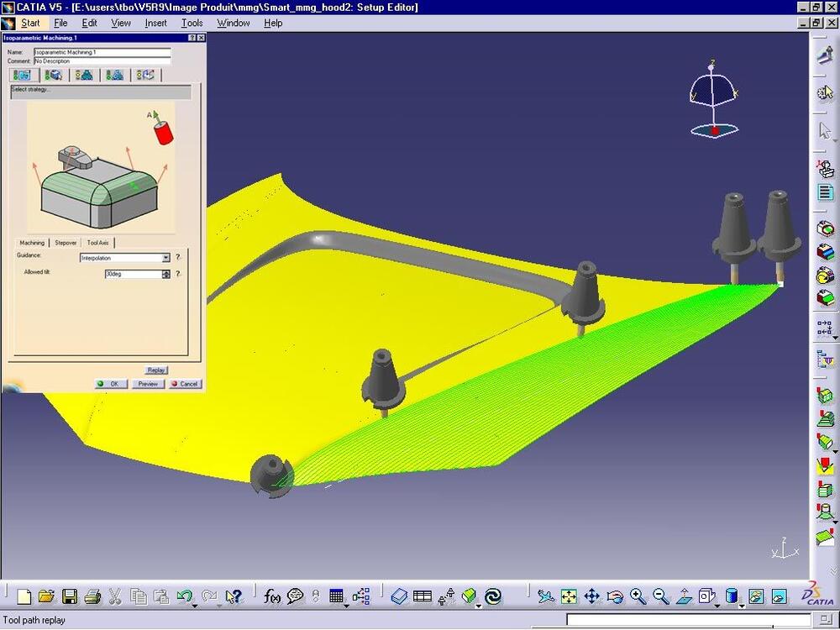Open the Guidance dropdown list
The width and height of the screenshot is (840, 630).
click(166, 258)
